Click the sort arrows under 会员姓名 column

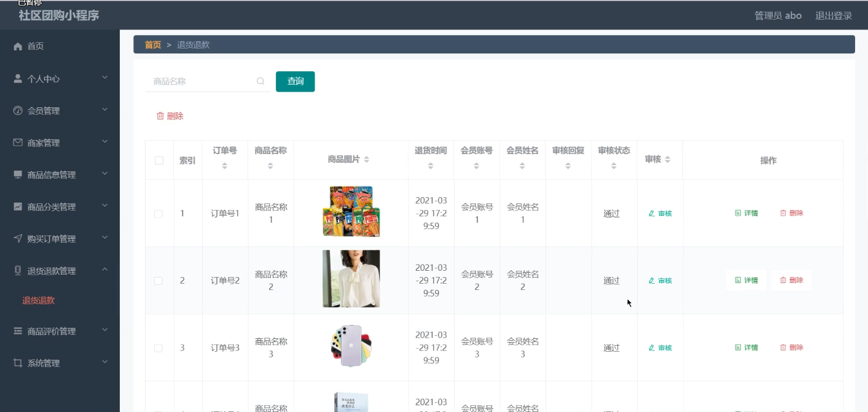(x=522, y=166)
